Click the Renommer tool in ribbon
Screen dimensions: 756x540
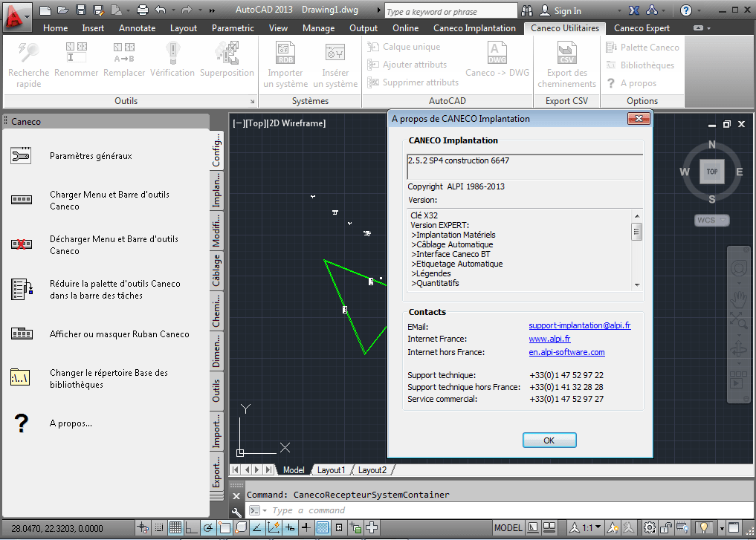pos(76,60)
